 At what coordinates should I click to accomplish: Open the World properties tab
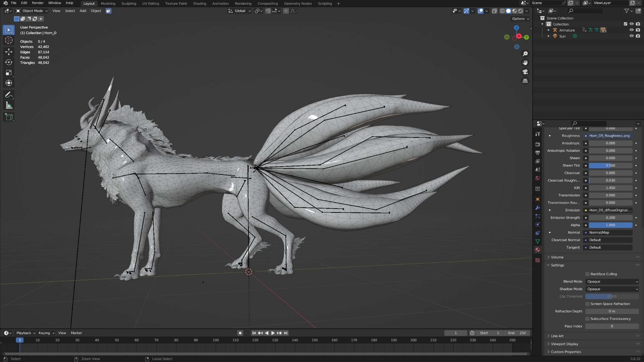coord(538,178)
